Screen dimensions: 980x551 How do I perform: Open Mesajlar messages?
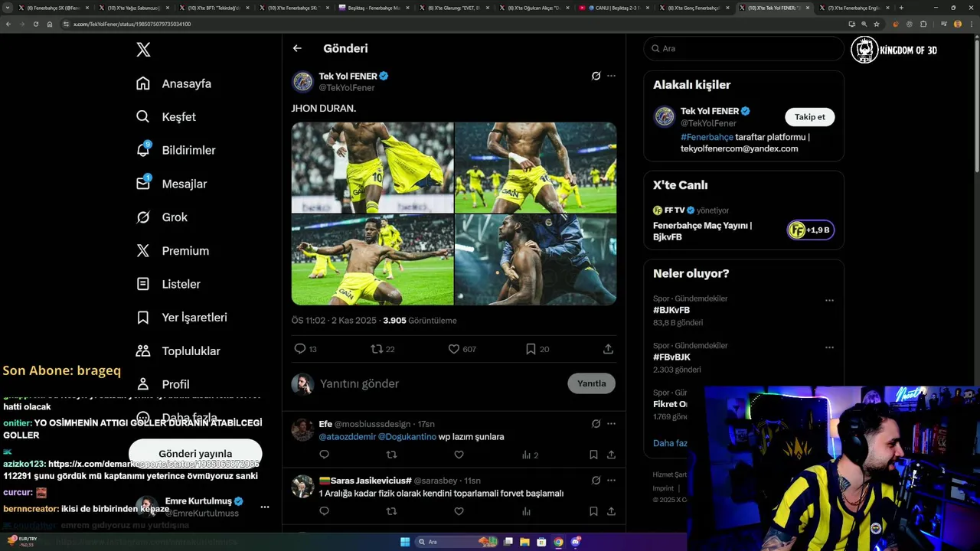(x=171, y=184)
